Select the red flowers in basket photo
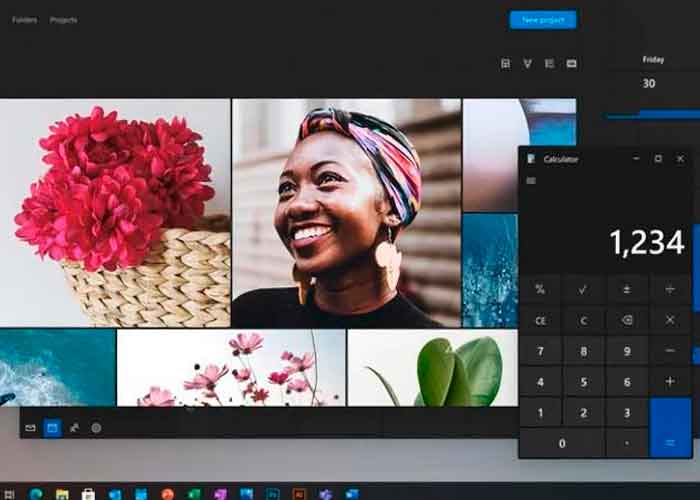 tap(115, 212)
